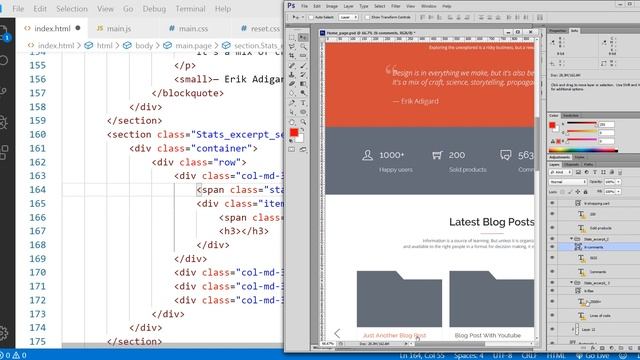Hide the selected comments layer
Image resolution: width=640 pixels, height=360 pixels.
tap(552, 247)
